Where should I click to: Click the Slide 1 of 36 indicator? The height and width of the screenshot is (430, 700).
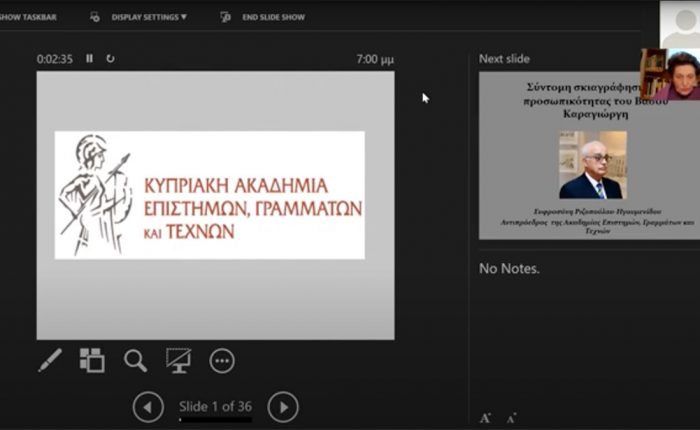pos(215,406)
